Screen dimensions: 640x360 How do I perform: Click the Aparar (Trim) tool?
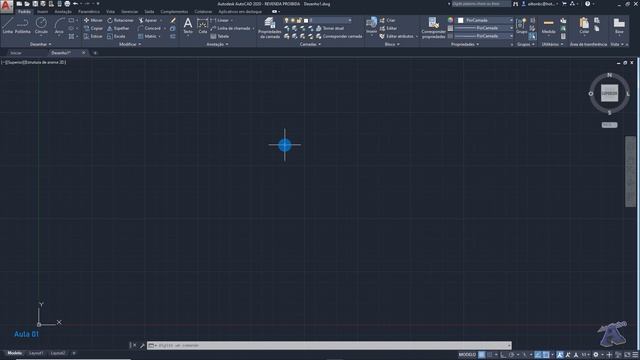coord(148,20)
